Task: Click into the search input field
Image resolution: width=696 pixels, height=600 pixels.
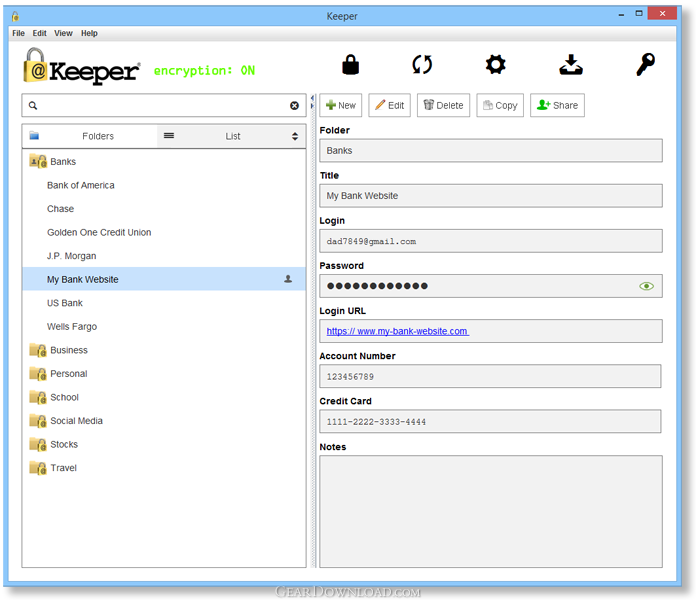Action: click(x=160, y=105)
